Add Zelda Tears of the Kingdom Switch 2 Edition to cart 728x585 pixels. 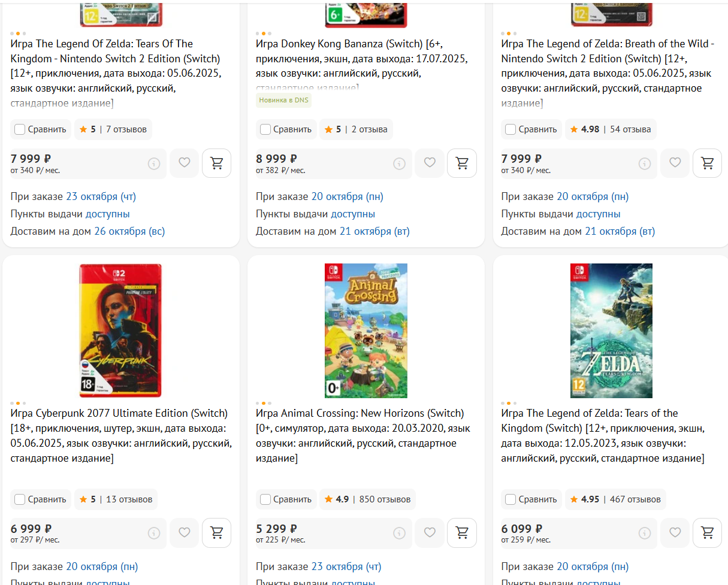pos(216,163)
